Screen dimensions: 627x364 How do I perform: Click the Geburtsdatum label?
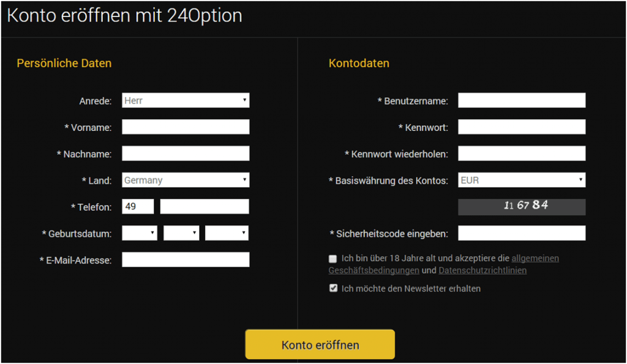pyautogui.click(x=77, y=234)
